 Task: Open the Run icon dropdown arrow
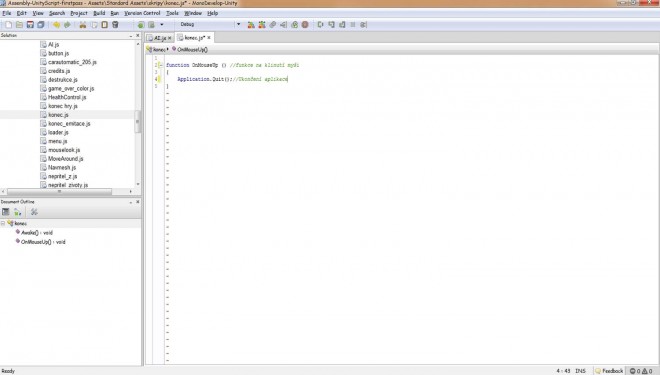(162, 25)
